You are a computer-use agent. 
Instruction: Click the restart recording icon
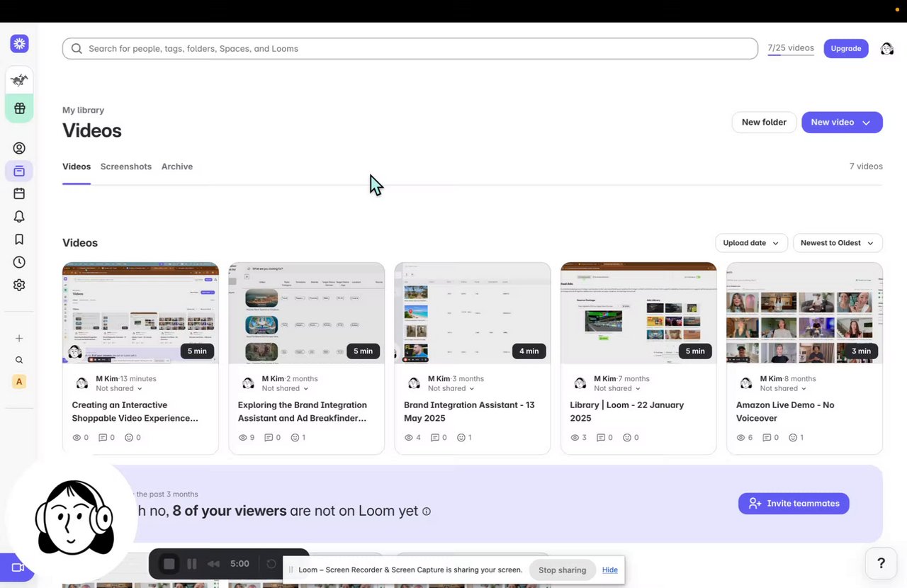coord(271,564)
